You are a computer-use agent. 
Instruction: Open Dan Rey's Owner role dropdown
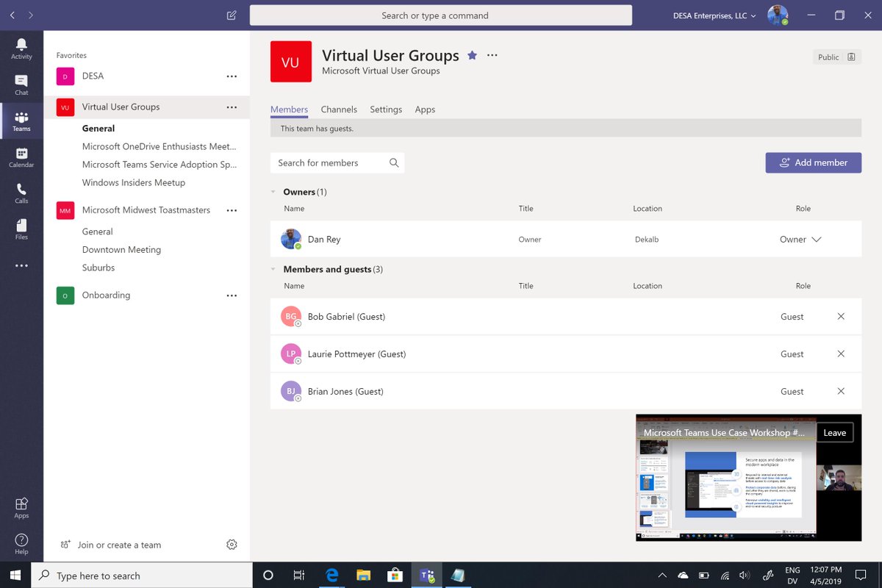[800, 239]
